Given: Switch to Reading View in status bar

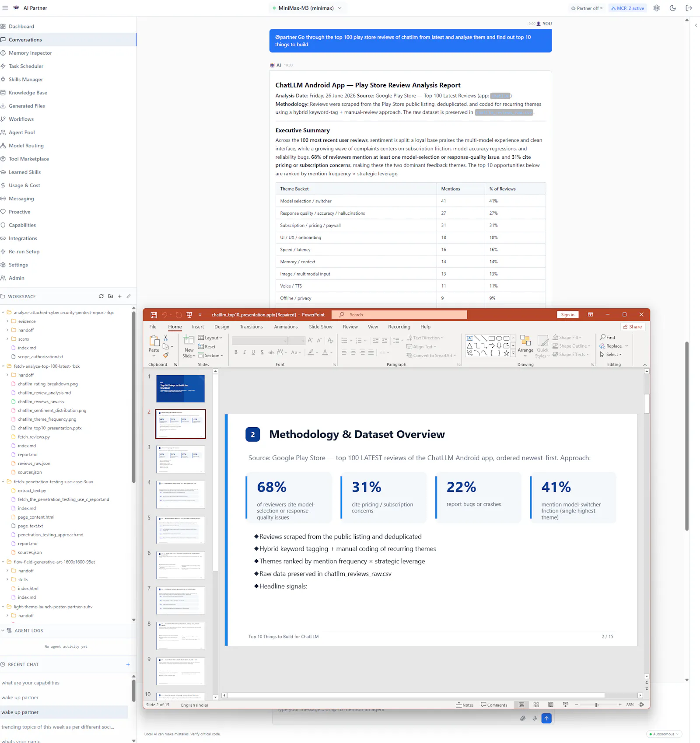Looking at the screenshot, I should coord(551,705).
